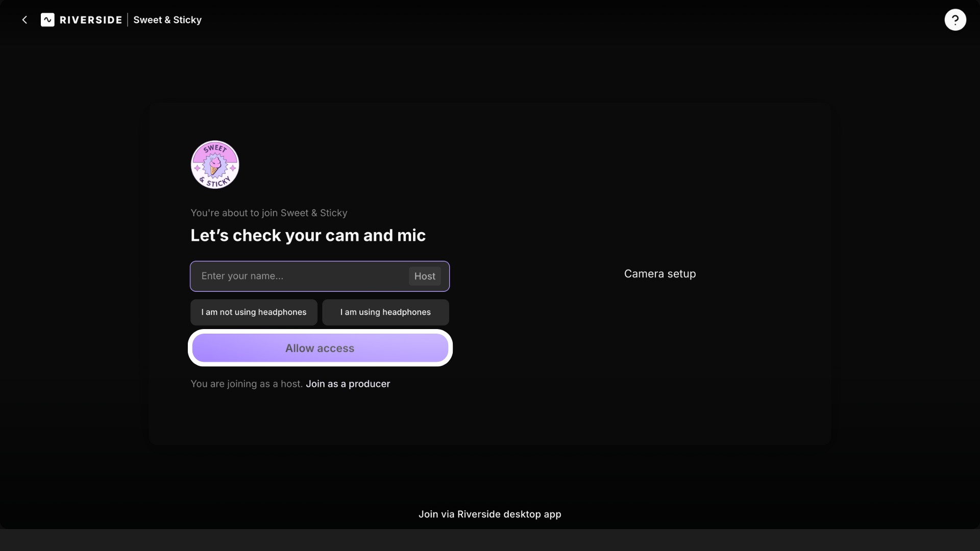Click the Camera setup label
The image size is (980, 551).
pyautogui.click(x=659, y=274)
